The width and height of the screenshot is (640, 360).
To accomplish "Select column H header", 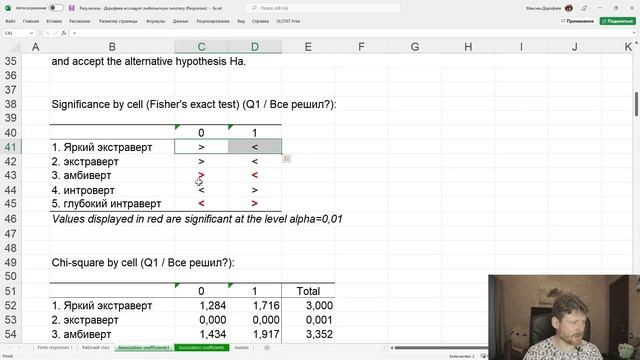I will [x=468, y=47].
